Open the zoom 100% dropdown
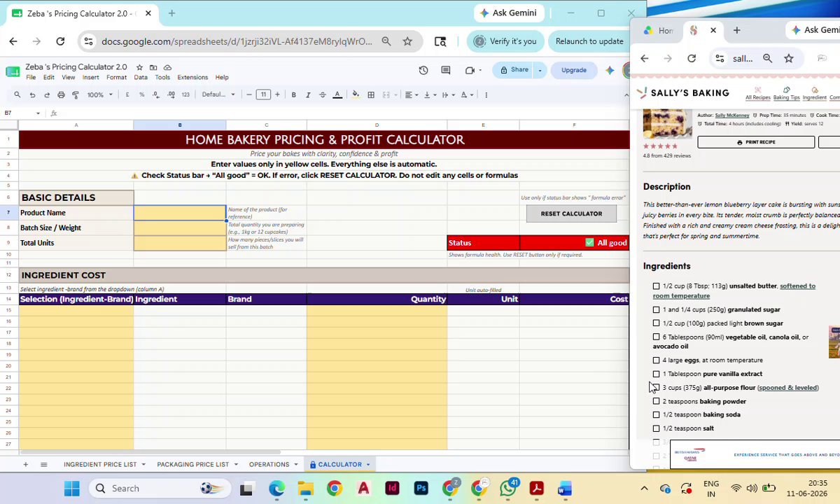 (100, 94)
